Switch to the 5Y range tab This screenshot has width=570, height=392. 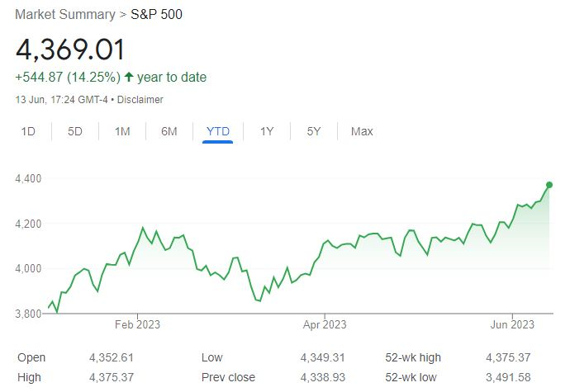pos(314,131)
